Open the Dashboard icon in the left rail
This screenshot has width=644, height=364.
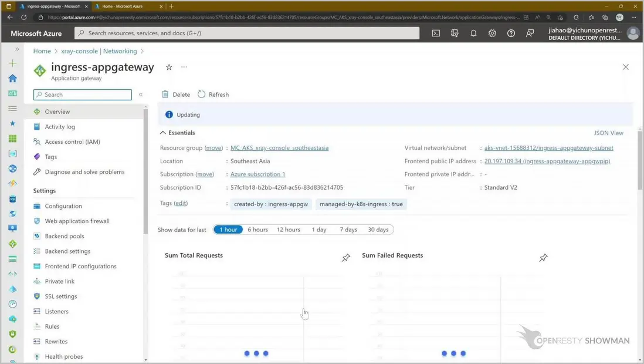(x=13, y=93)
